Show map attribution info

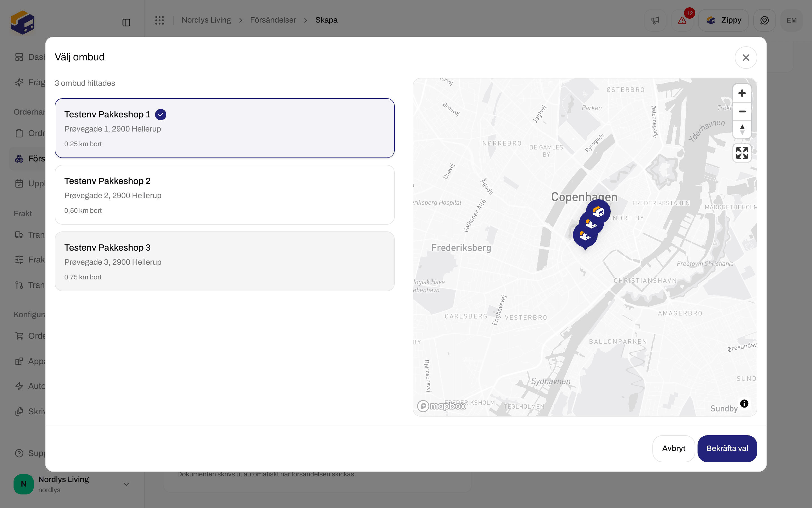(x=744, y=404)
